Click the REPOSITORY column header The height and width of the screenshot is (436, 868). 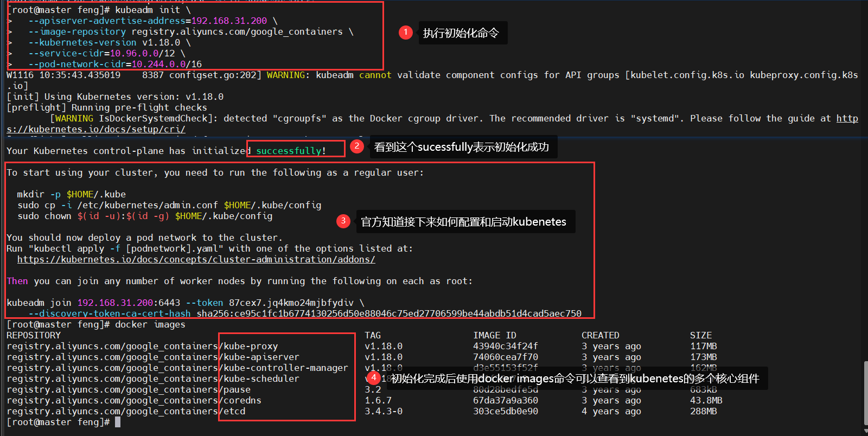34,335
